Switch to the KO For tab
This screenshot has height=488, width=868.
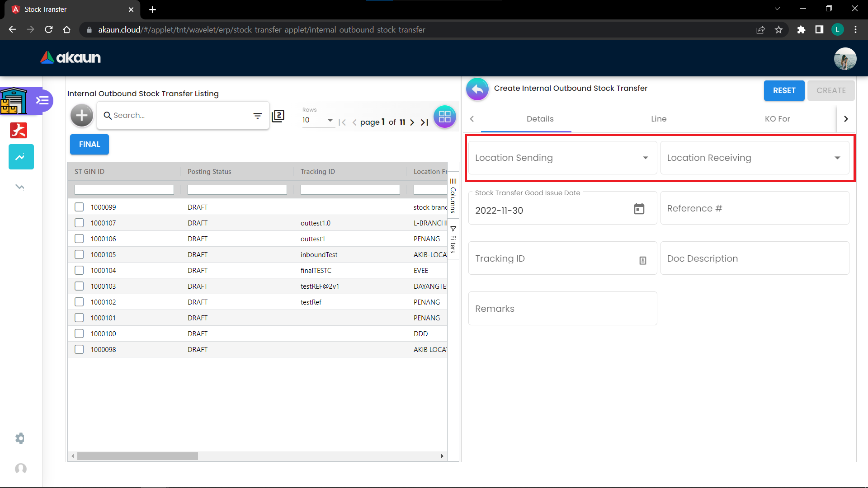click(777, 119)
